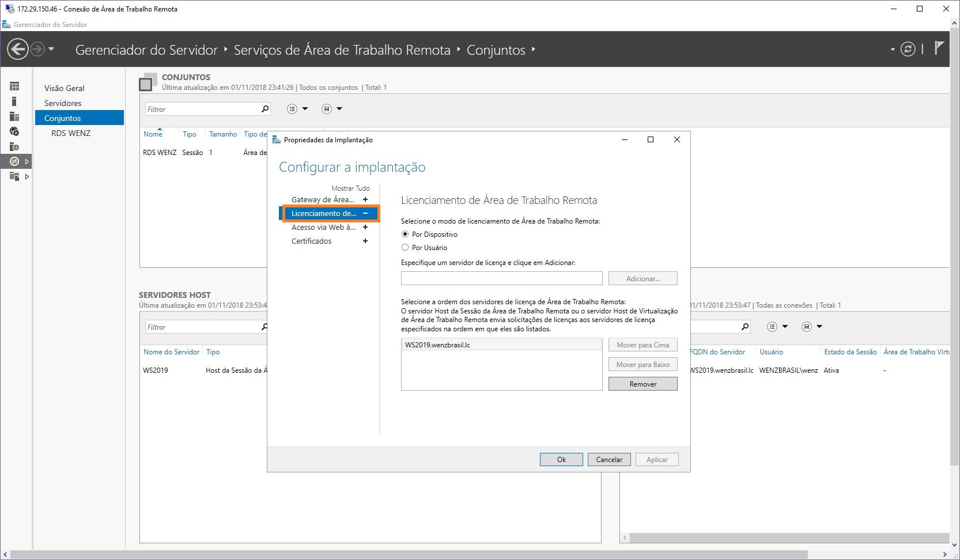Go back with the navigation back arrow
Image resolution: width=960 pixels, height=560 pixels.
[18, 49]
